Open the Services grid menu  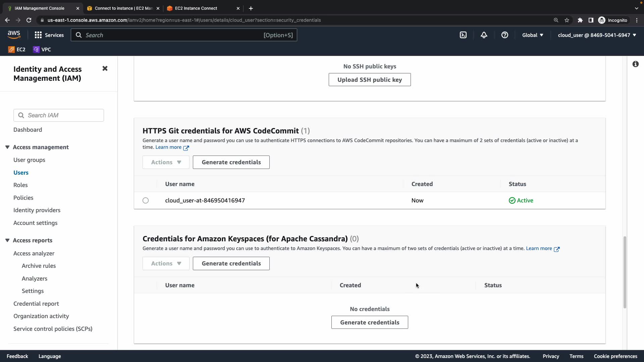49,35
